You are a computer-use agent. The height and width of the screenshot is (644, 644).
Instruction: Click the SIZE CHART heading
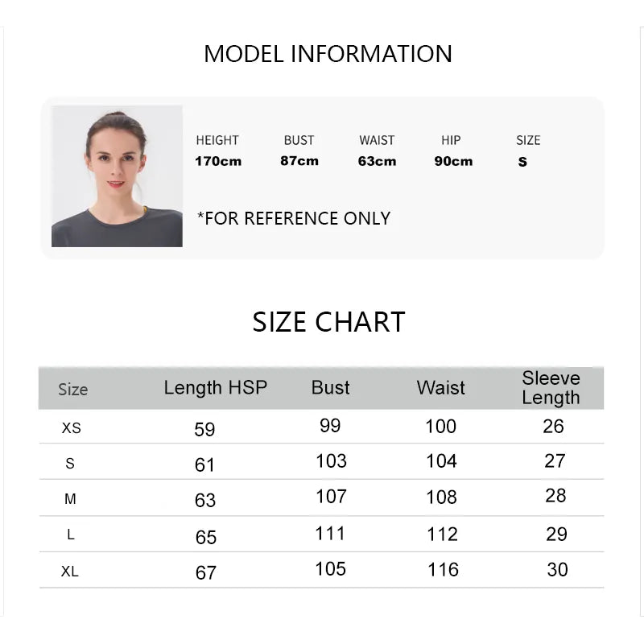click(328, 322)
